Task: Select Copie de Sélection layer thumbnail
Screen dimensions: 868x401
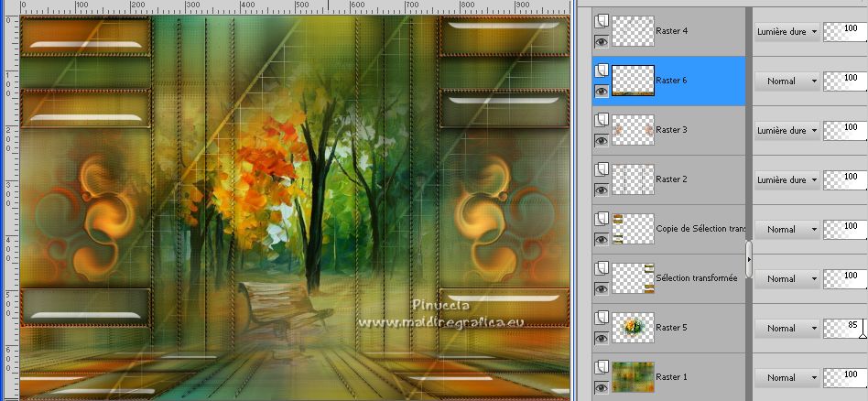Action: [633, 229]
